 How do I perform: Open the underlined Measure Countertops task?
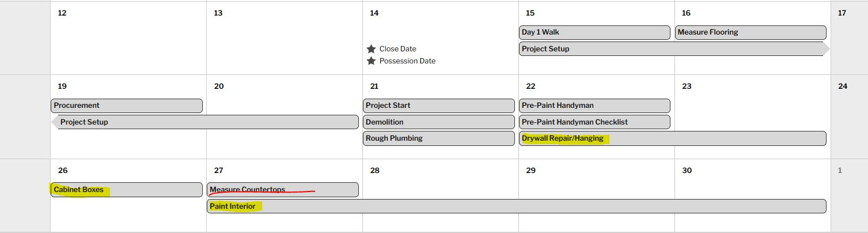(x=283, y=190)
